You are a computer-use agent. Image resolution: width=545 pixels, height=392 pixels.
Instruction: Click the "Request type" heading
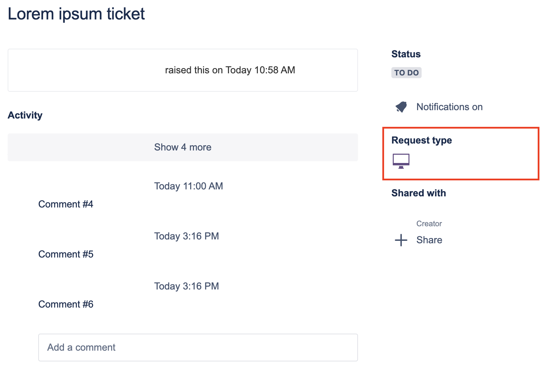pyautogui.click(x=422, y=140)
